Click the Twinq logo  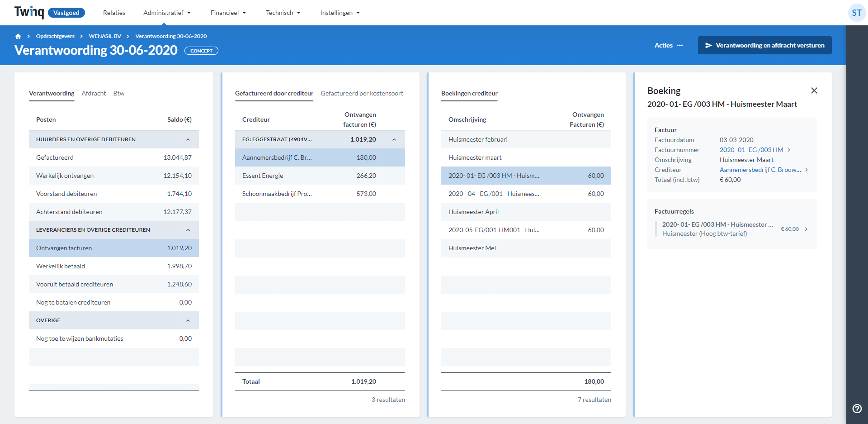28,12
